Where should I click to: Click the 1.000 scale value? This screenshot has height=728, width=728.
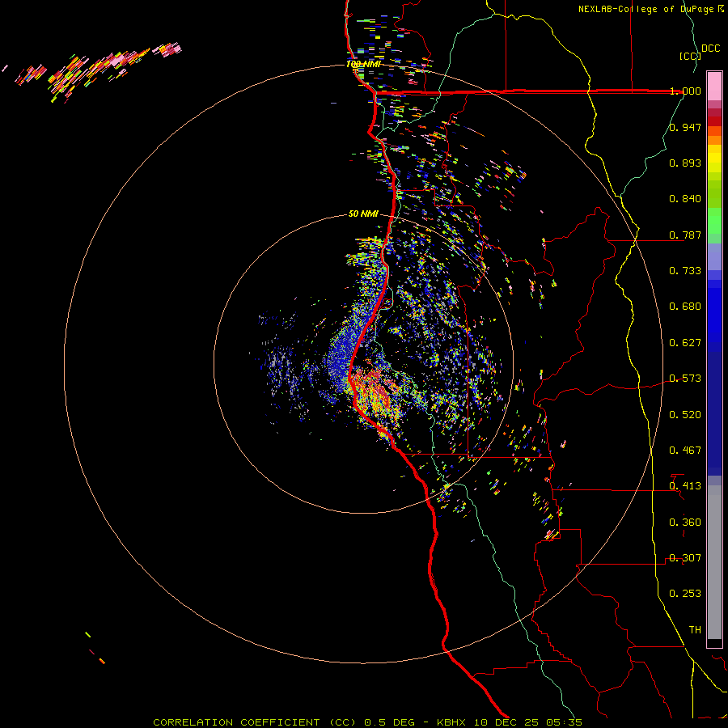coord(685,91)
